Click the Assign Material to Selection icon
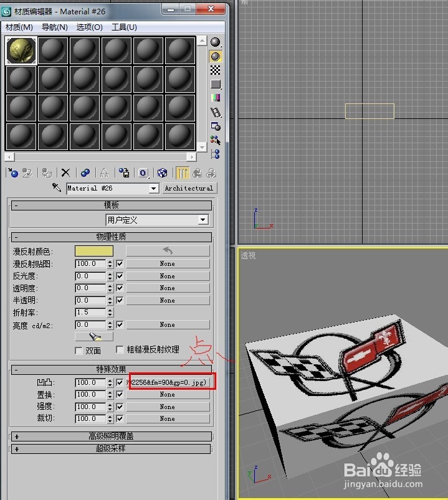The width and height of the screenshot is (448, 500). 47,173
